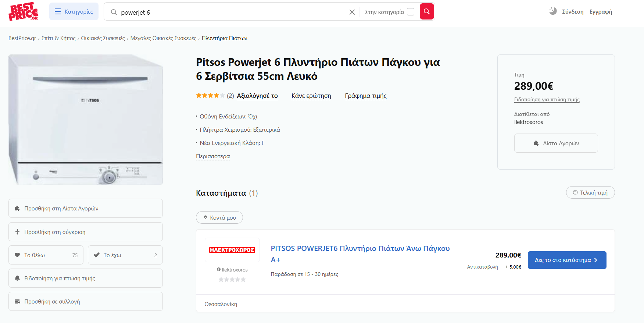644x323 pixels.
Task: Click the BestPrice.gr logo
Action: point(23,11)
